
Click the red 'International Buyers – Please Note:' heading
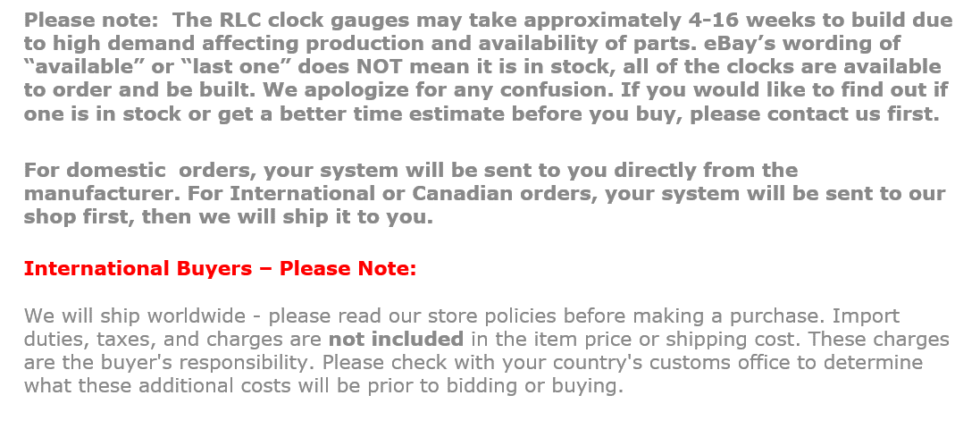220,268
